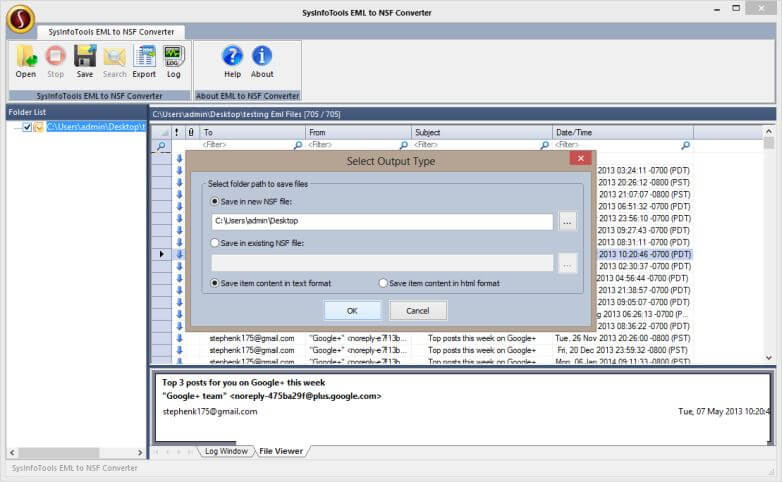The height and width of the screenshot is (482, 782).
Task: Click date cell 2013 03:24:11 -0700 (PDT)
Action: pos(643,171)
